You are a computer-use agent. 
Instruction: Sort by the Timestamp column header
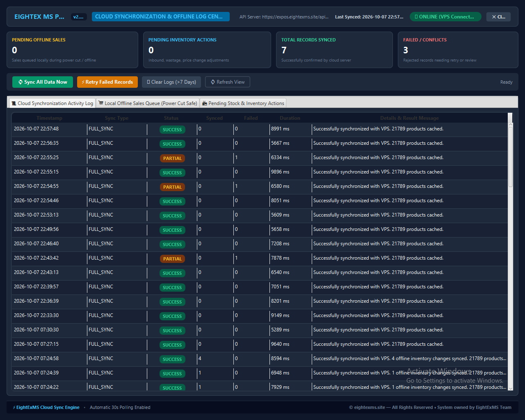(x=49, y=118)
